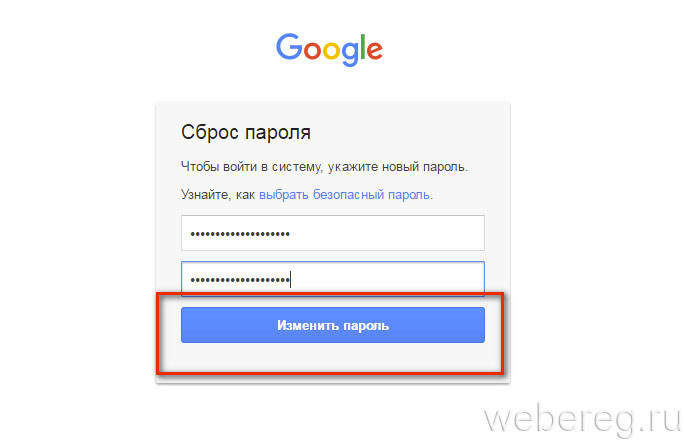Submit with the Изменить пароль button
Screen dimensions: 684x442
coord(333,325)
